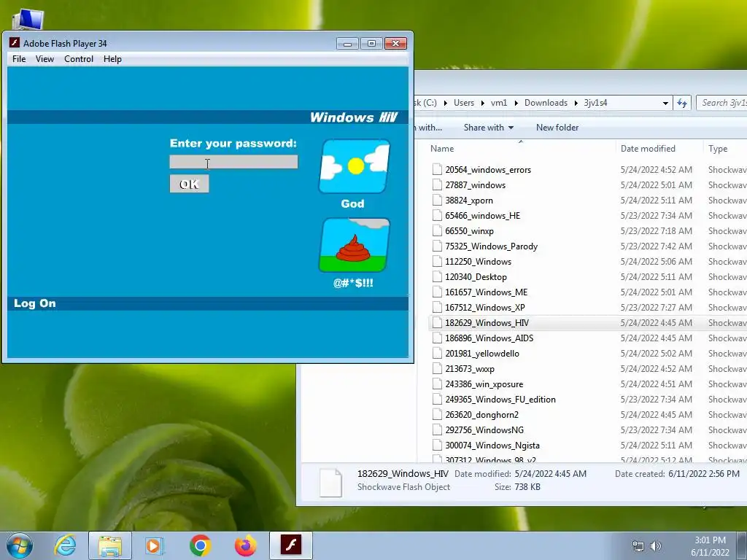747x560 pixels.
Task: Click the password input field
Action: point(233,162)
